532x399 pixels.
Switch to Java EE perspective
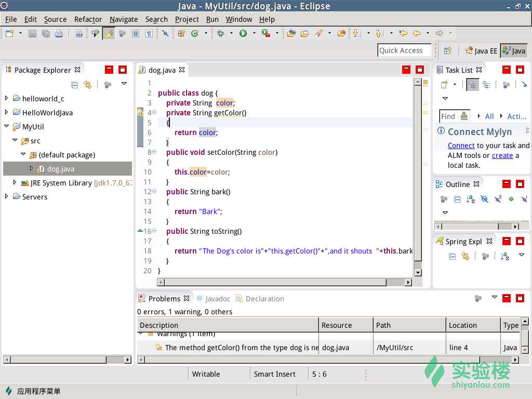[481, 51]
